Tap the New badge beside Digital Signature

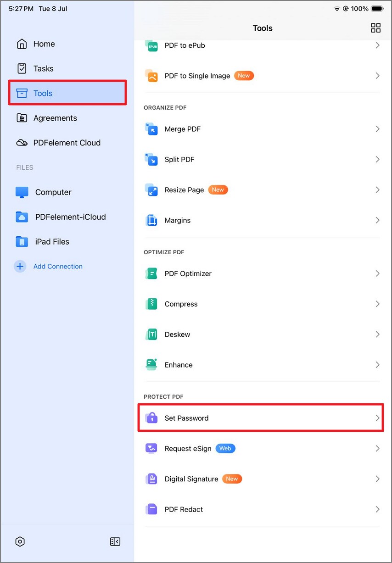click(232, 479)
